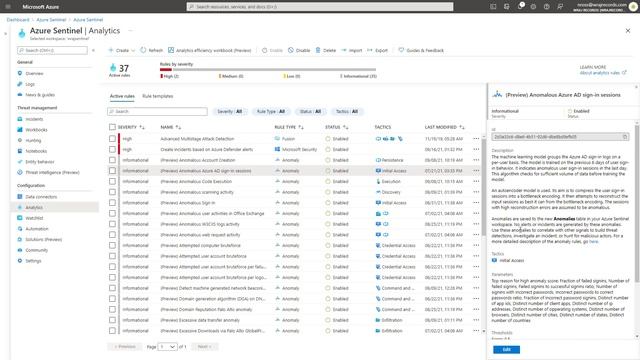
Task: Open Analytics efficiency workbook
Action: tap(209, 50)
